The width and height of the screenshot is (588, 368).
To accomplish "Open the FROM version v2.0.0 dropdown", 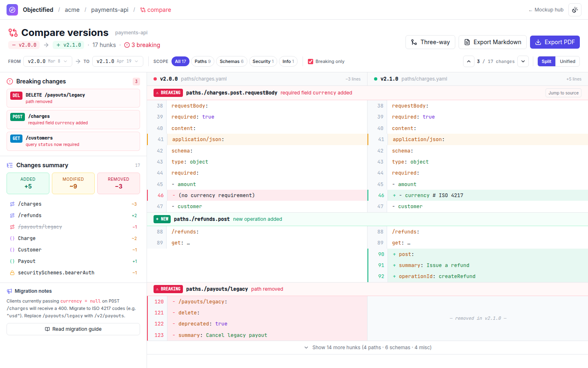I will [48, 61].
